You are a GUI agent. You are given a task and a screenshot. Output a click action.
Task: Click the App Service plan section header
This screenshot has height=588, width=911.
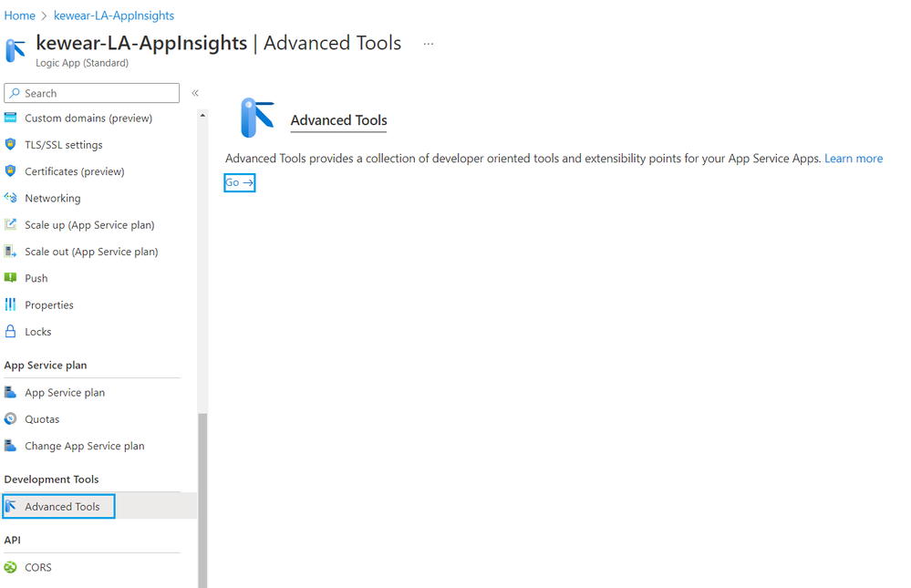point(46,366)
